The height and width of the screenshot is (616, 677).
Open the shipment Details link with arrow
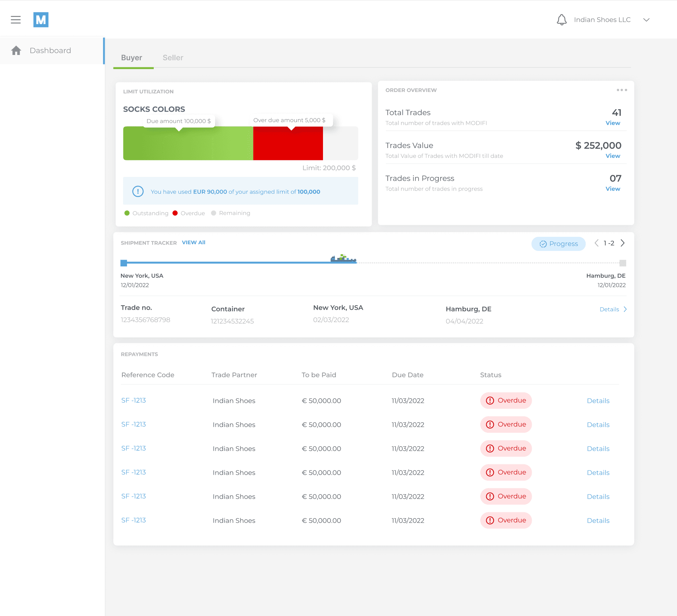coord(613,309)
